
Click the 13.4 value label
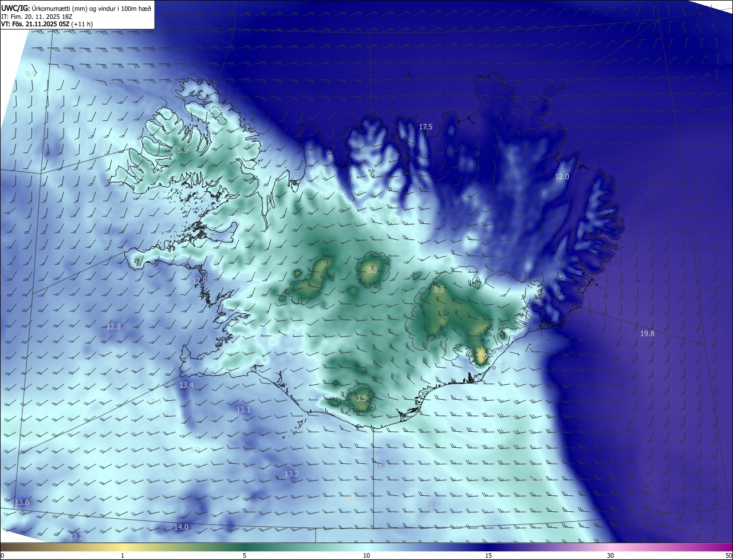(x=186, y=385)
